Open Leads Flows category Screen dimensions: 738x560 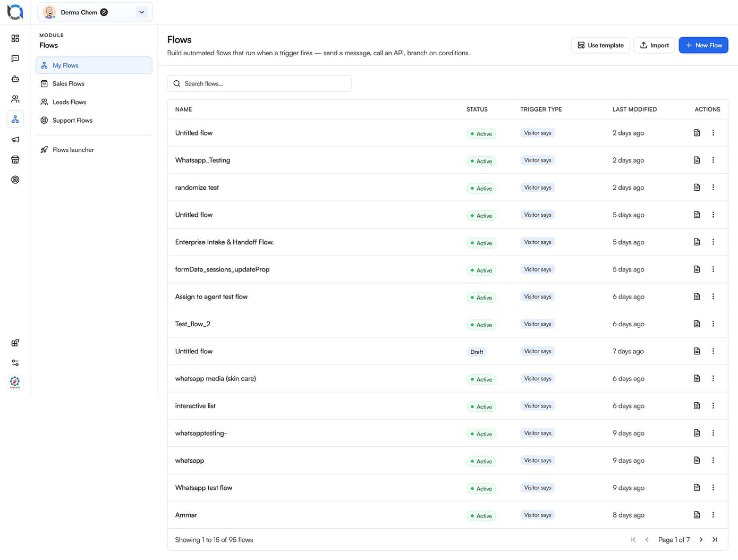[x=94, y=102]
